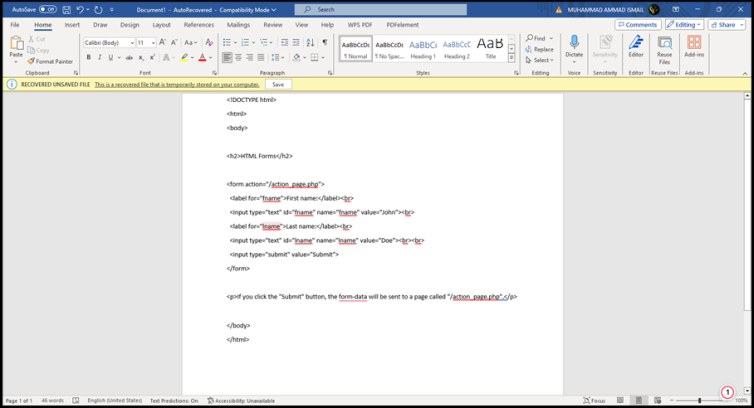Open the Editor pane

[636, 42]
